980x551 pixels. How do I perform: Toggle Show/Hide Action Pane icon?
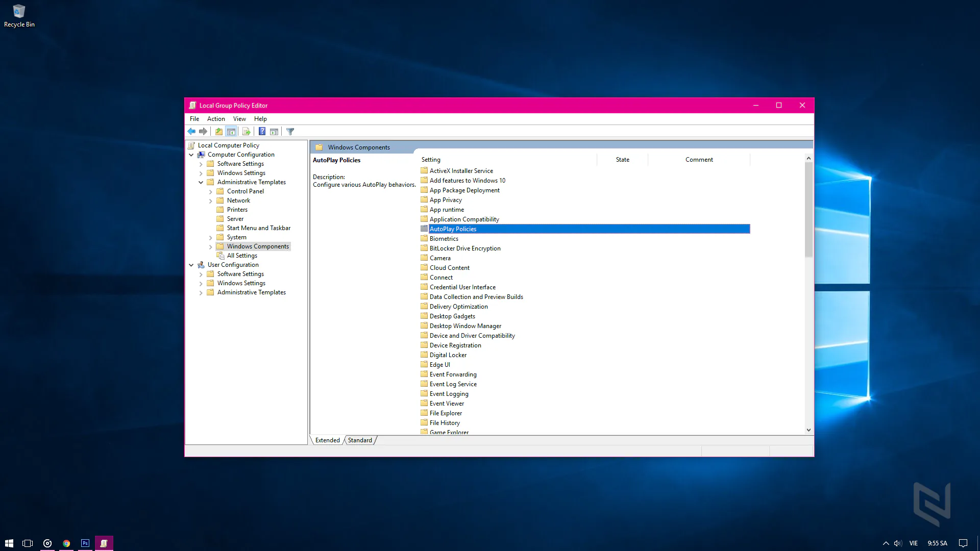pos(274,132)
